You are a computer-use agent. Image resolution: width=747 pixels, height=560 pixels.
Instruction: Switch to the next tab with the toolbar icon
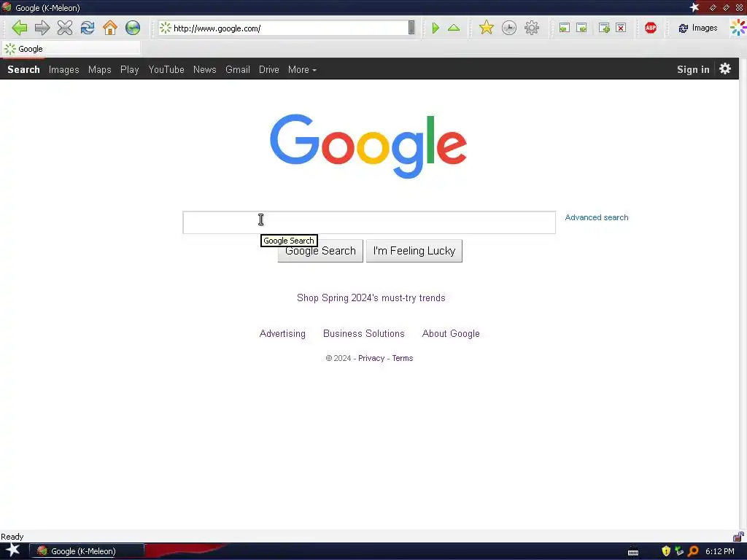pyautogui.click(x=581, y=28)
